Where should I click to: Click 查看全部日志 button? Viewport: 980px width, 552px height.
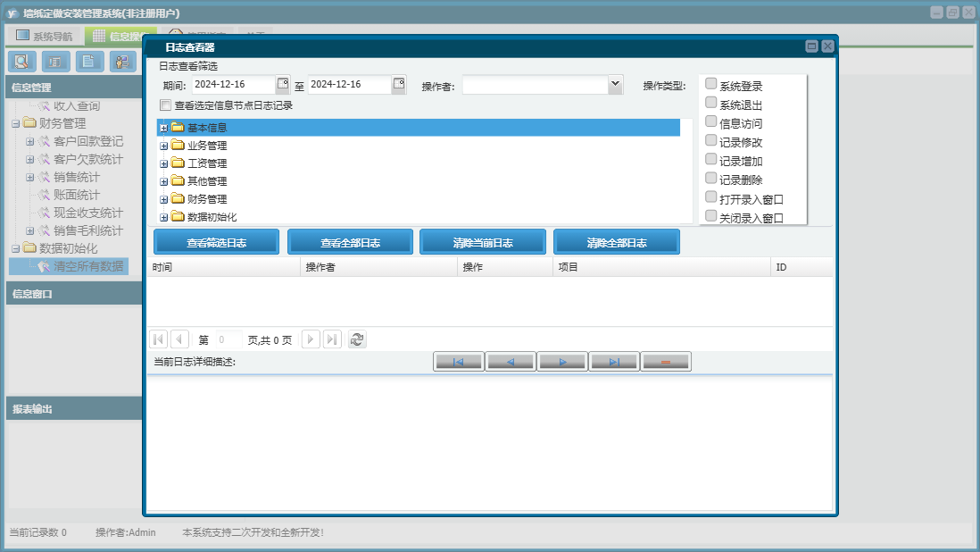coord(350,243)
